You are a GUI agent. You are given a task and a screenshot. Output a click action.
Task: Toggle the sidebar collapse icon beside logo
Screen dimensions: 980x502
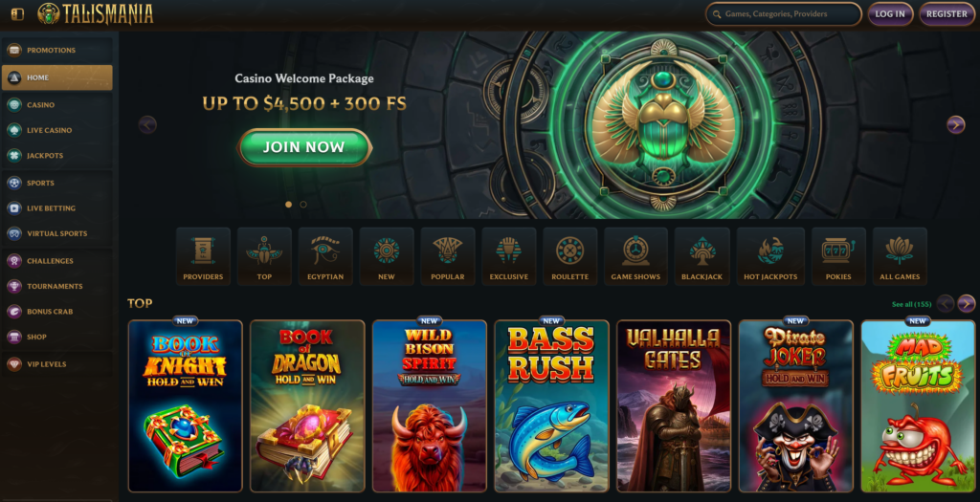(x=17, y=13)
